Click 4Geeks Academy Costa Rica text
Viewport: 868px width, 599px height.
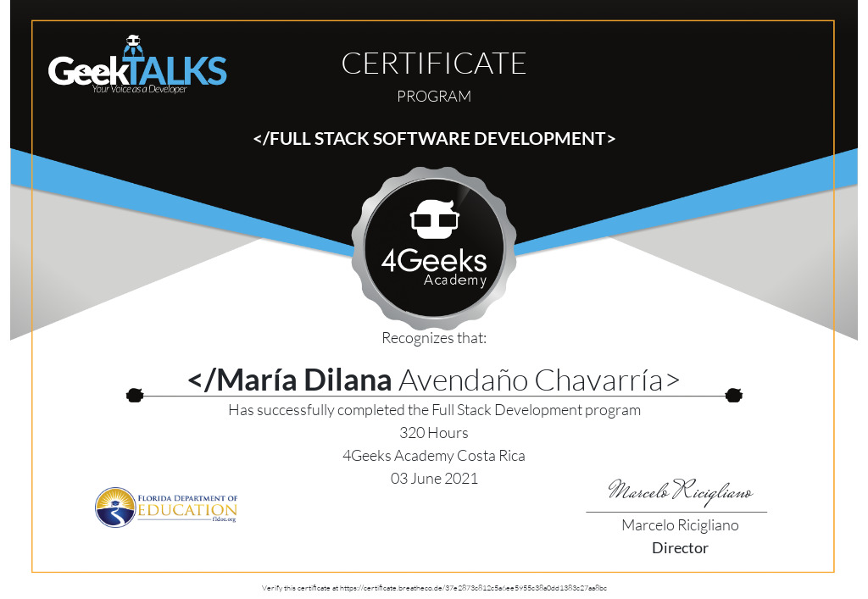[434, 456]
